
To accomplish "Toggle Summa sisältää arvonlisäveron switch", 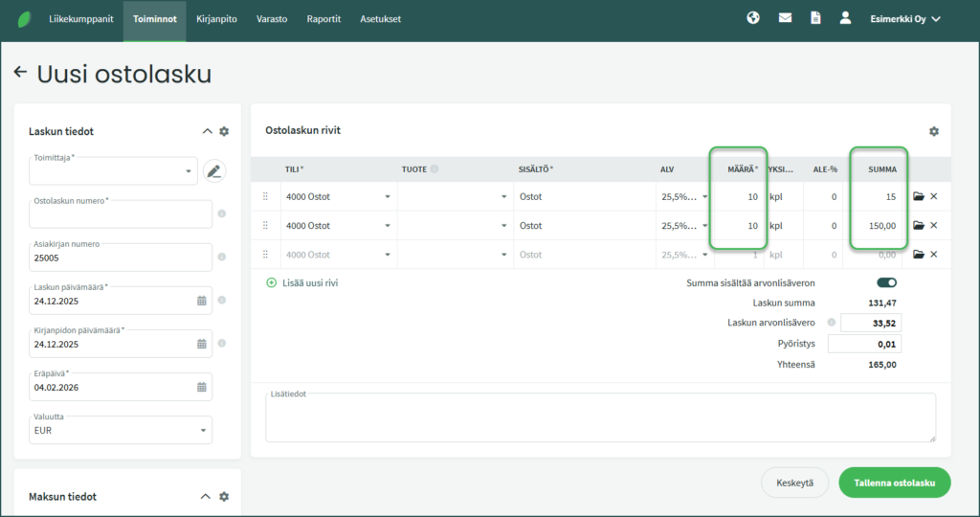I will pos(886,283).
